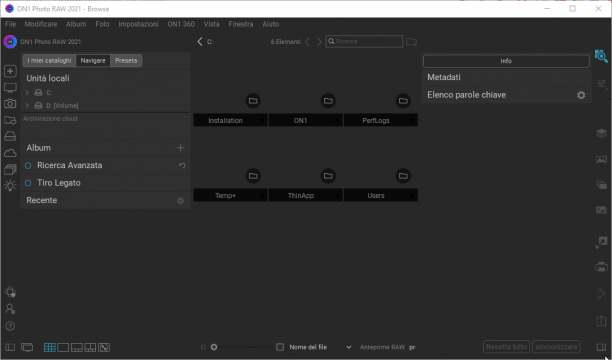The image size is (612, 360).
Task: Switch to filmstrip view mode
Action: [77, 347]
